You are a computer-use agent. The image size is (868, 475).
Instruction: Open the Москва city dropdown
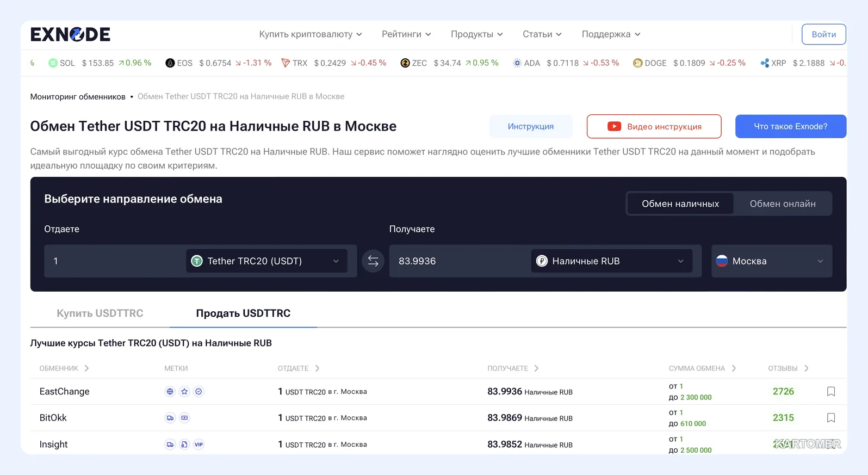[x=772, y=261]
